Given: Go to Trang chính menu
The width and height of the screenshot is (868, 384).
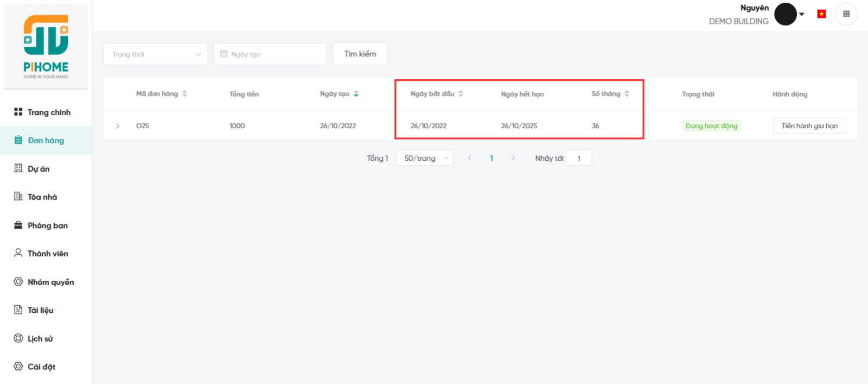Looking at the screenshot, I should [x=49, y=112].
